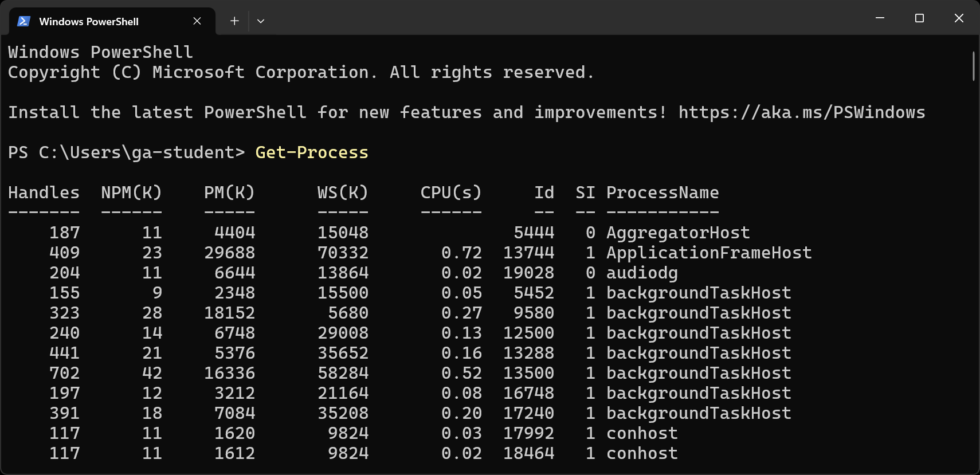Open the new tab profile dropdown
The height and width of the screenshot is (475, 980).
tap(261, 21)
